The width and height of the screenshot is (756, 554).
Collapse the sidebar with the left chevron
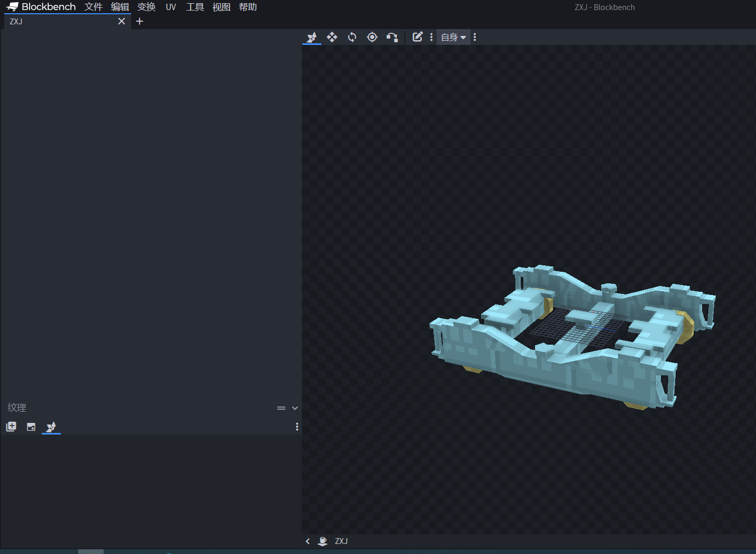(x=308, y=541)
